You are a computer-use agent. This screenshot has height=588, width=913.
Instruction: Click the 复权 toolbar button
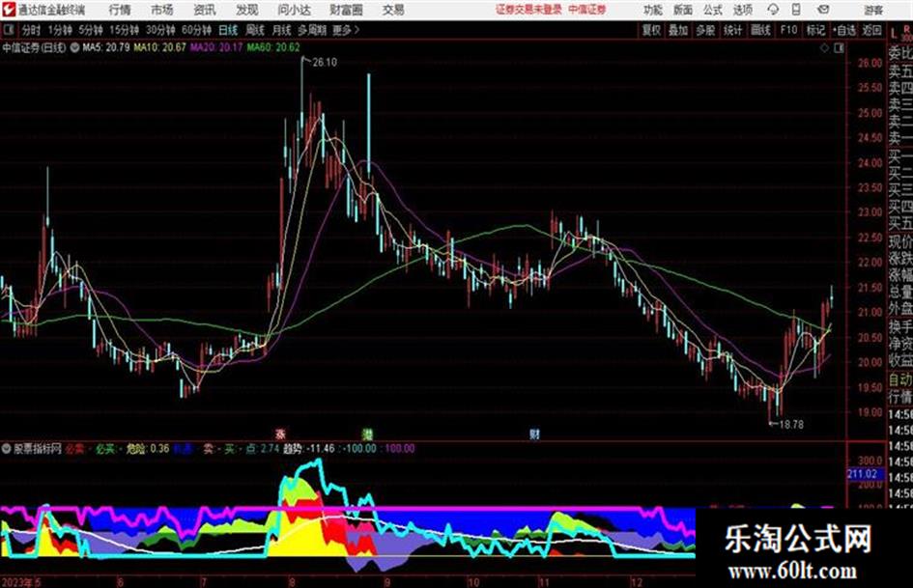(x=651, y=30)
